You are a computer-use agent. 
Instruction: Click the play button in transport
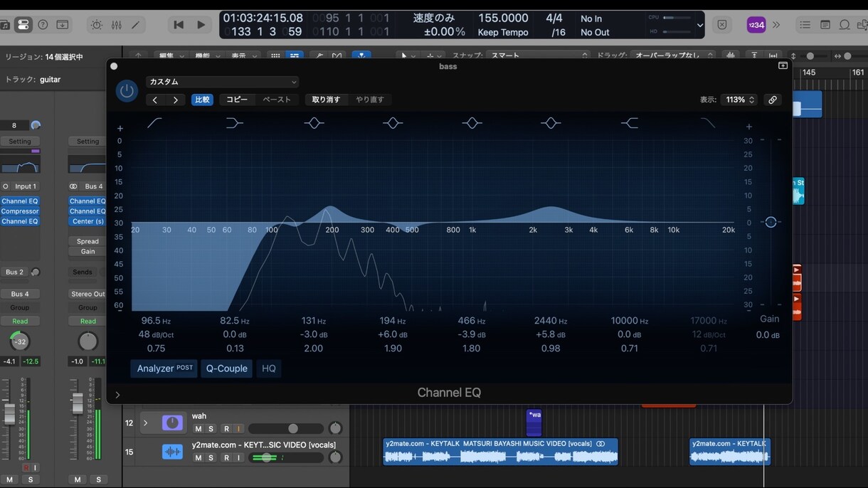click(x=201, y=25)
